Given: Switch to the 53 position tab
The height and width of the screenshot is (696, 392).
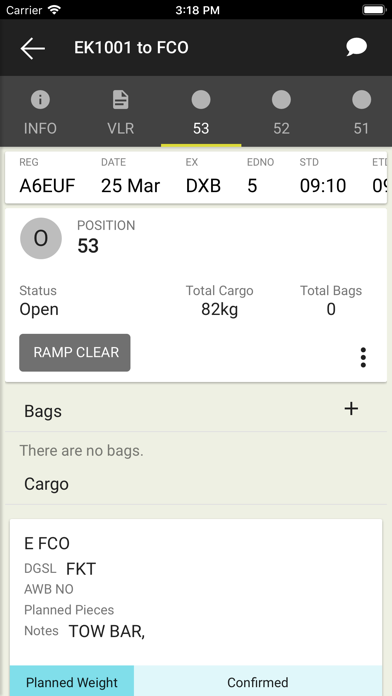Looking at the screenshot, I should click(201, 112).
